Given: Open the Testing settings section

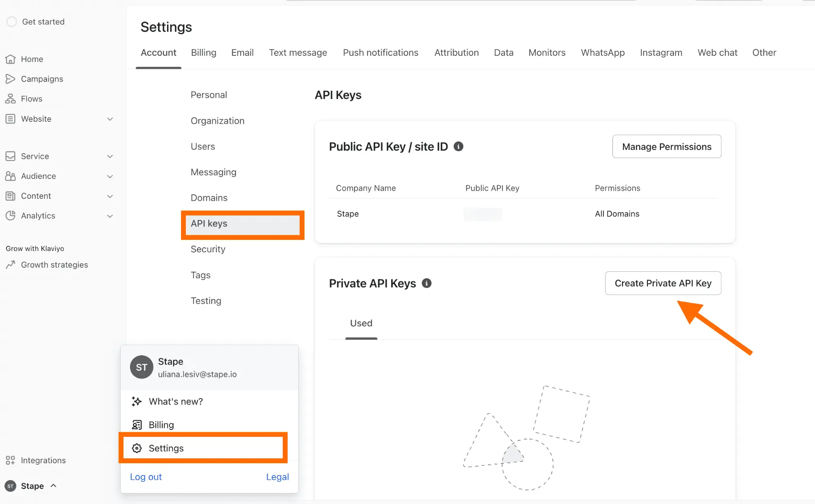Looking at the screenshot, I should [x=206, y=301].
